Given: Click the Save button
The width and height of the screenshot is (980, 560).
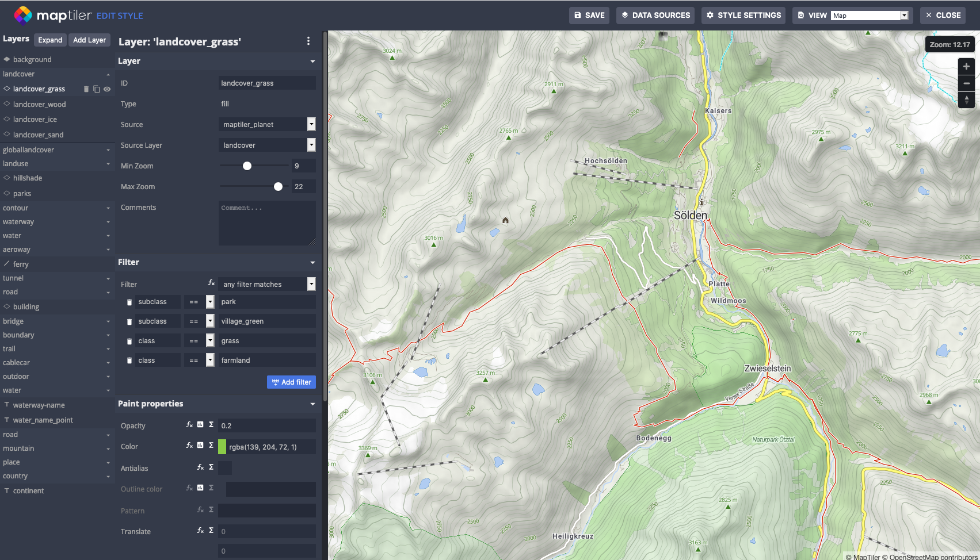Looking at the screenshot, I should pyautogui.click(x=589, y=16).
